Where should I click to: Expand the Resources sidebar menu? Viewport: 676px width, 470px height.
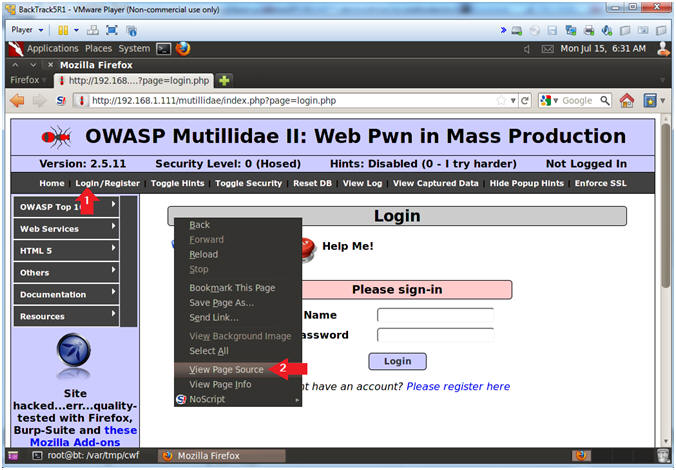(66, 316)
